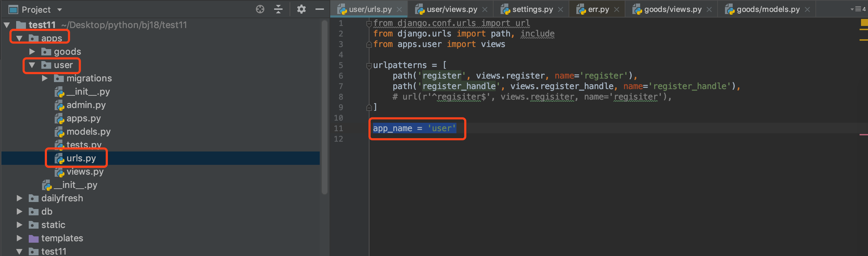Close the settings.py tab
This screenshot has height=256, width=868.
click(x=561, y=9)
